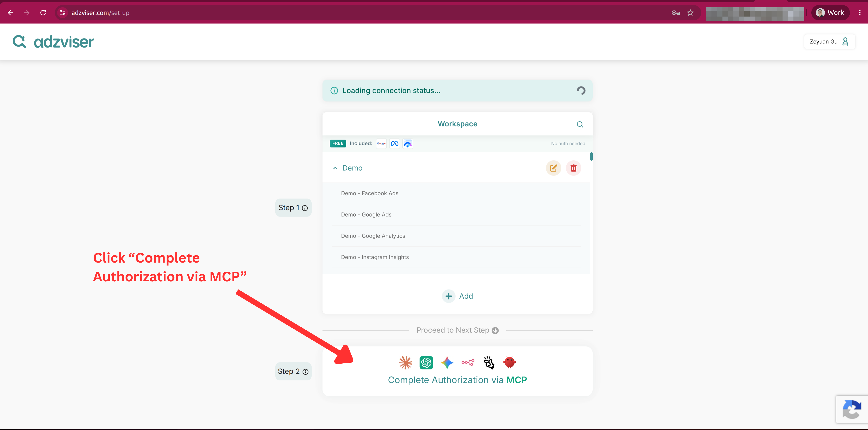Click the Workspace heading
Screen dimensions: 868x430
coord(457,124)
